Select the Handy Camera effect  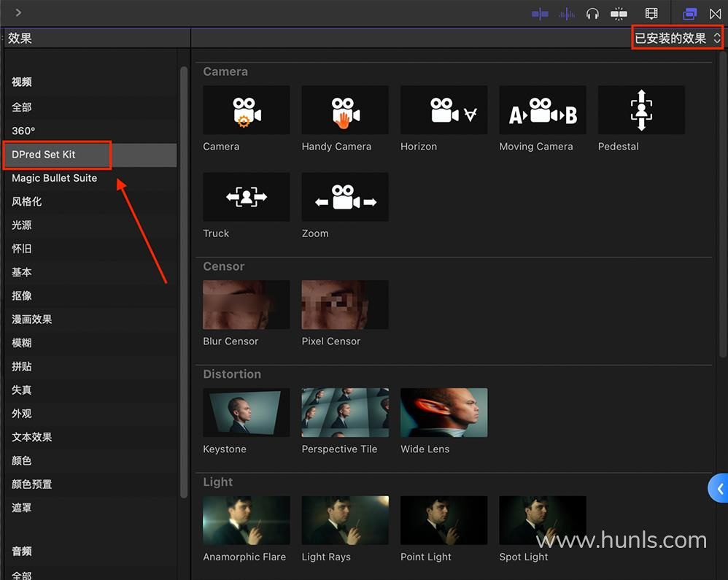[345, 110]
